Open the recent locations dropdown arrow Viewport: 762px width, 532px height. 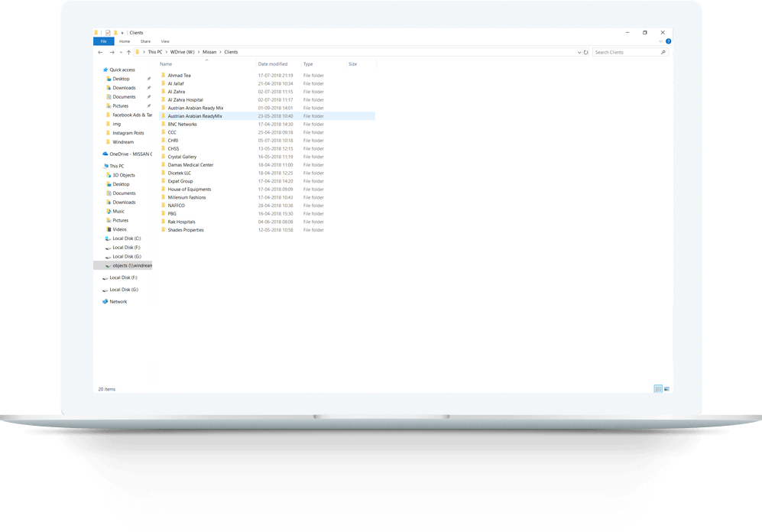point(121,53)
